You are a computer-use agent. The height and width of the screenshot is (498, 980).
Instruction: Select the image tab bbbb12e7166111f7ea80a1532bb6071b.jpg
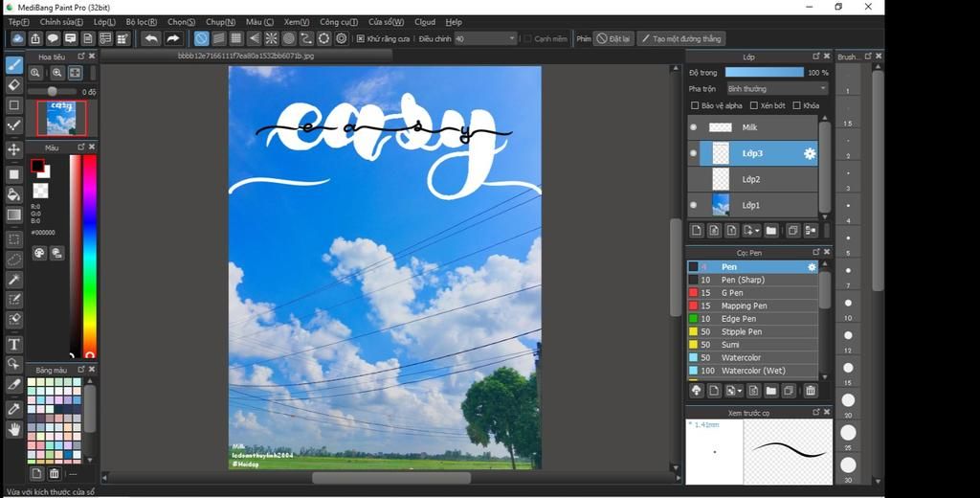(x=246, y=56)
